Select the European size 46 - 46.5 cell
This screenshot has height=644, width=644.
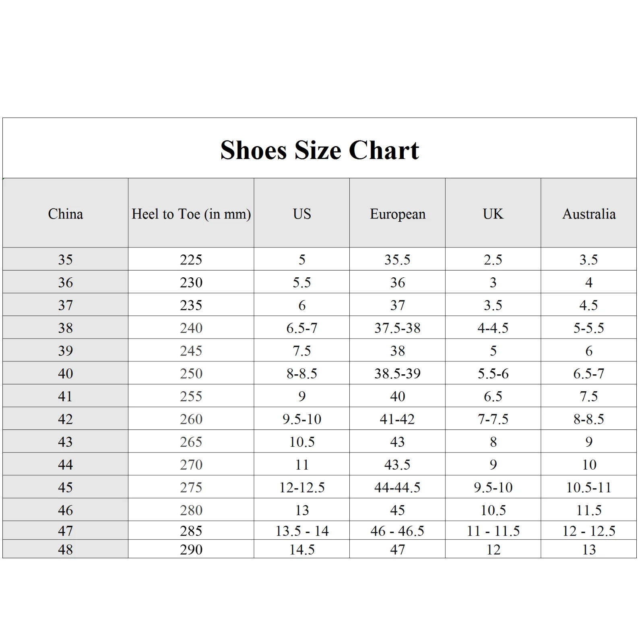coord(398,531)
